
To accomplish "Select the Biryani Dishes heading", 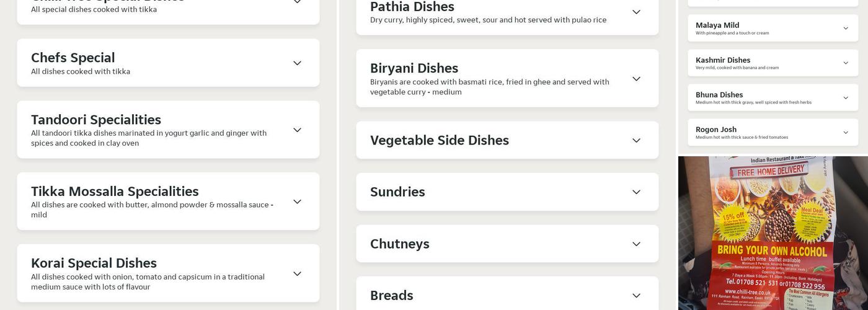I will pos(414,68).
